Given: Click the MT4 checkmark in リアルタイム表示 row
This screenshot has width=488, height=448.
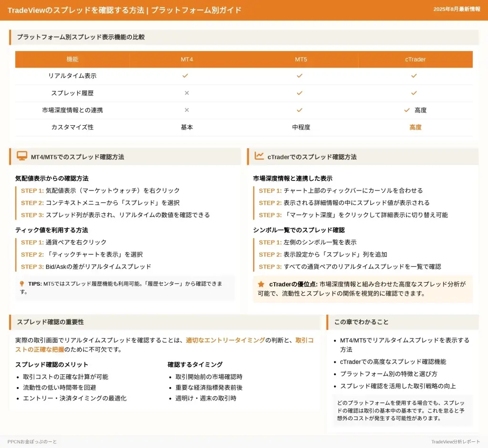Looking at the screenshot, I should coord(185,76).
